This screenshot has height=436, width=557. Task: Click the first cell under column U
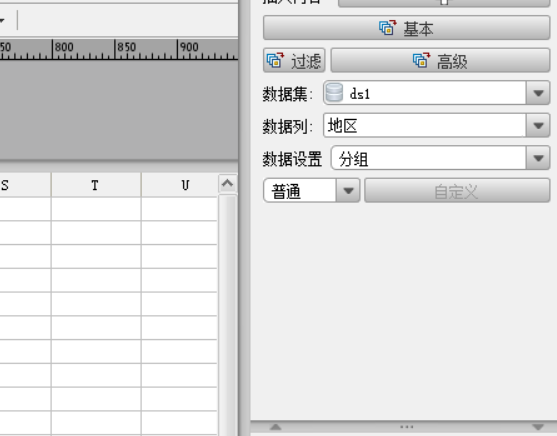click(x=179, y=209)
